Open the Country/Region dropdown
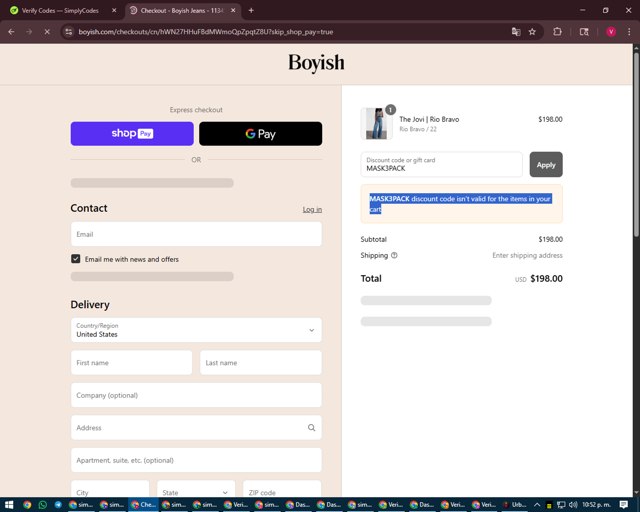The image size is (640, 512). (x=196, y=330)
